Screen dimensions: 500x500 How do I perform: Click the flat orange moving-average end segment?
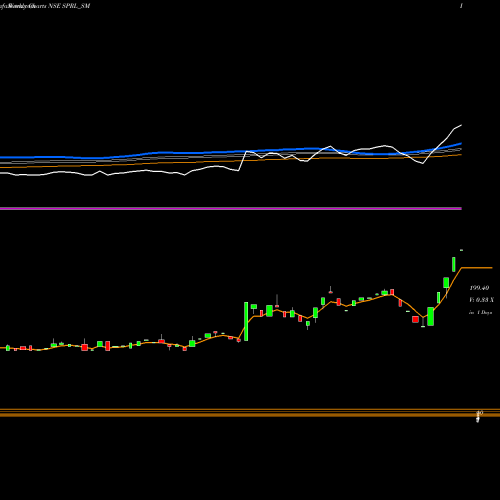click(477, 268)
